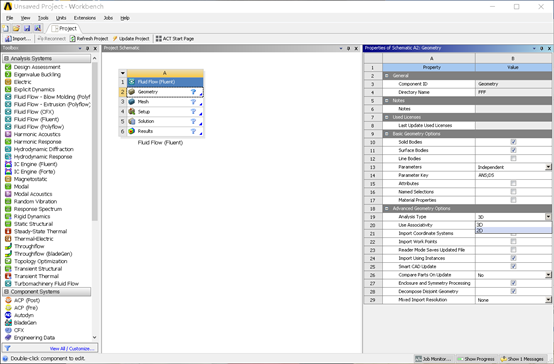Open the Tools menu

[x=43, y=18]
